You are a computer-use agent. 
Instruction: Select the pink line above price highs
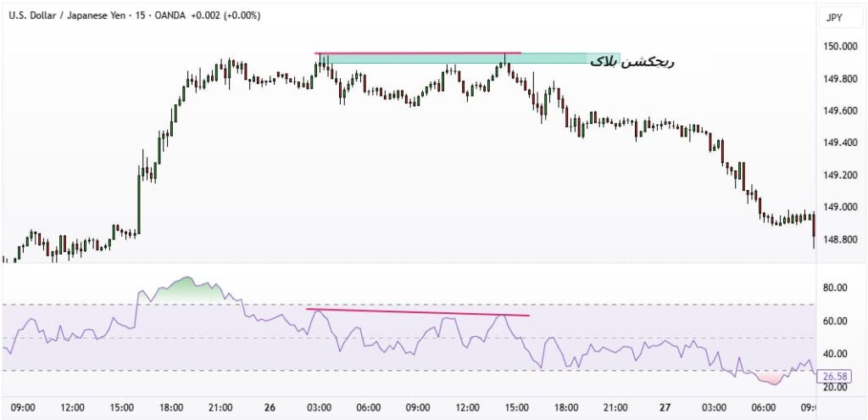click(417, 53)
